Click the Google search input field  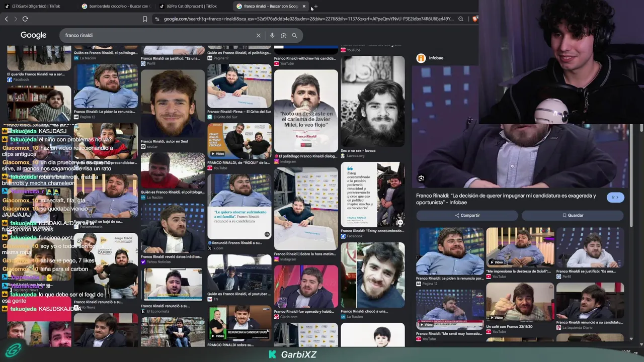(x=158, y=35)
